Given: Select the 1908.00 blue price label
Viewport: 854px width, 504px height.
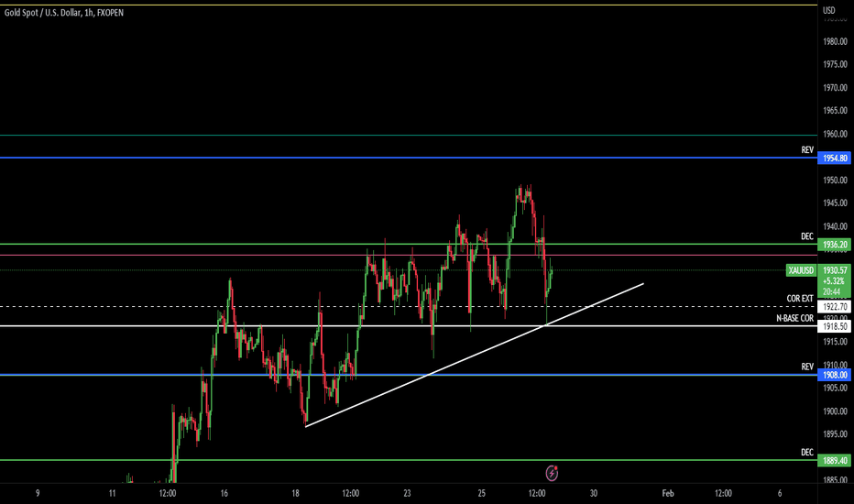Looking at the screenshot, I should pyautogui.click(x=835, y=375).
